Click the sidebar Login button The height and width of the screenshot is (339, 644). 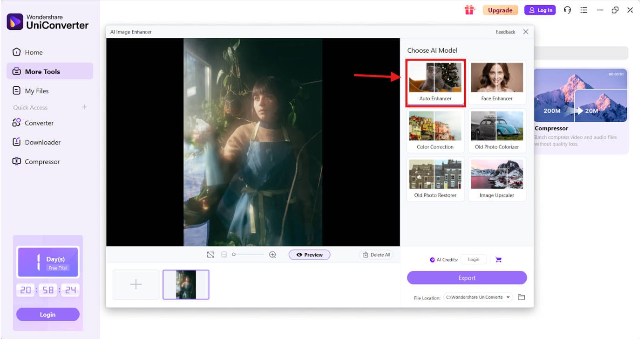(47, 314)
